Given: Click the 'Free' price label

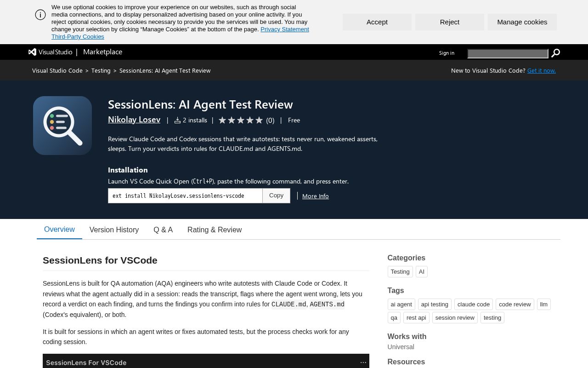Looking at the screenshot, I should [294, 120].
